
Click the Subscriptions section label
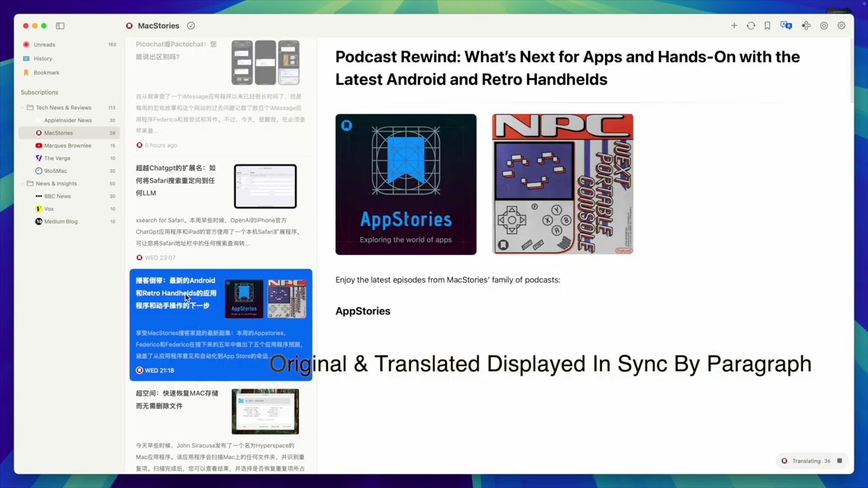[x=39, y=92]
